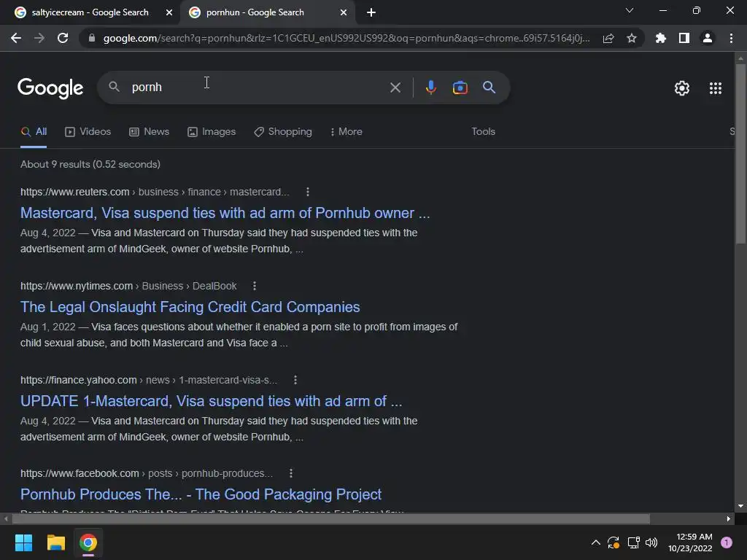Screen dimensions: 747x560
Task: Switch to saltyicecream Google Search tab
Action: [90, 12]
